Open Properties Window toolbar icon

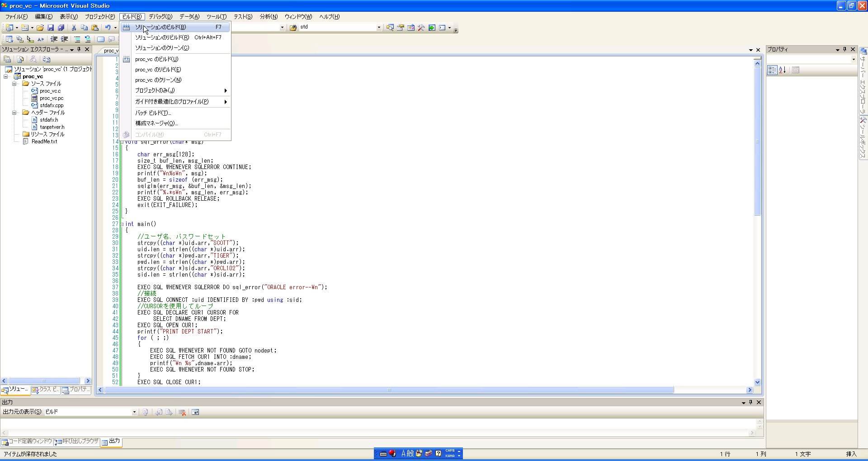401,28
